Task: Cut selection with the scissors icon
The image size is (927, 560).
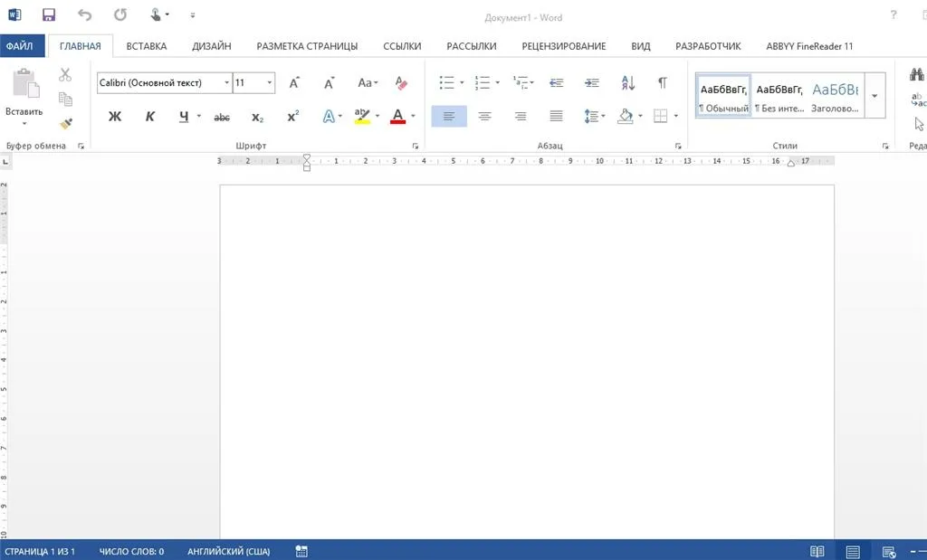Action: pyautogui.click(x=65, y=74)
